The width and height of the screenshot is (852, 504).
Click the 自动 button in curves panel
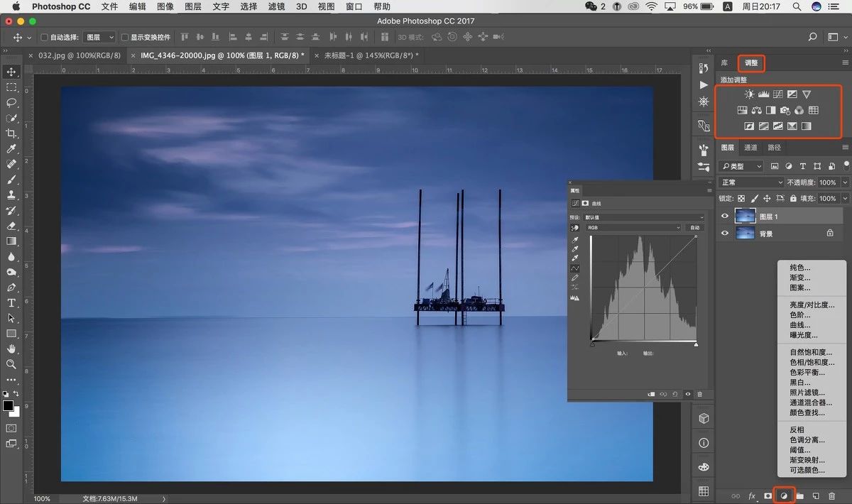coord(695,228)
